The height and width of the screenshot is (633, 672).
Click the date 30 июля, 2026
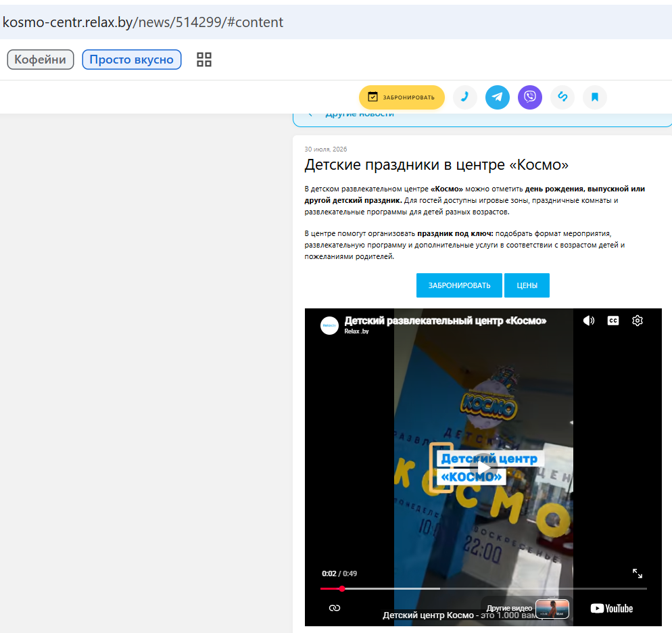pos(326,149)
